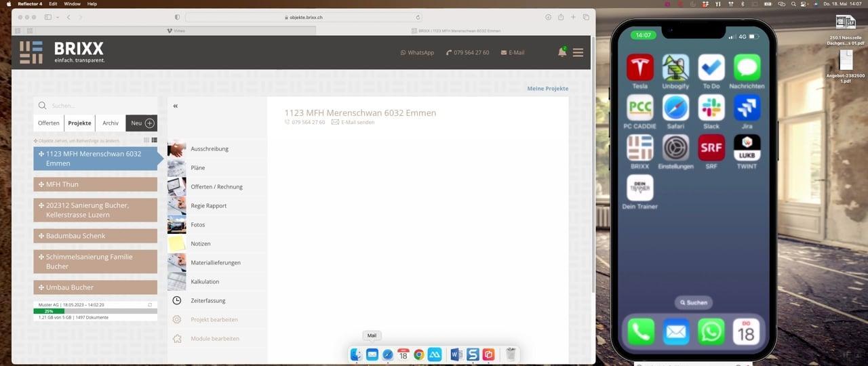Click the 079 564 27 60 phone link in header

pos(467,52)
